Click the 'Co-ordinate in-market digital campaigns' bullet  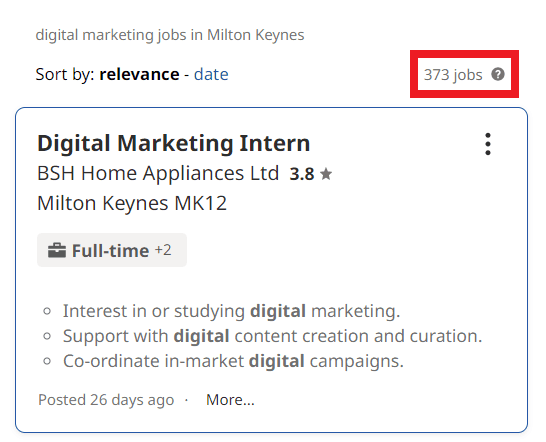(233, 361)
